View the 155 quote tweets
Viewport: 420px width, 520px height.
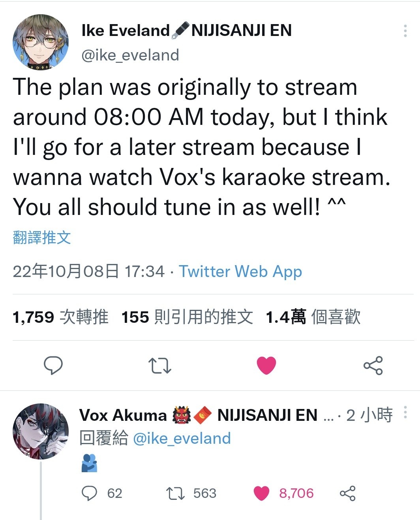pos(187,317)
